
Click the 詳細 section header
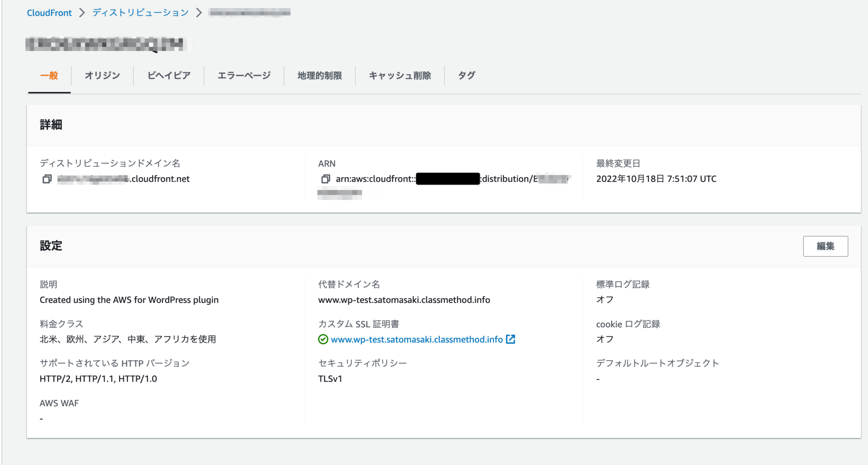pyautogui.click(x=50, y=125)
